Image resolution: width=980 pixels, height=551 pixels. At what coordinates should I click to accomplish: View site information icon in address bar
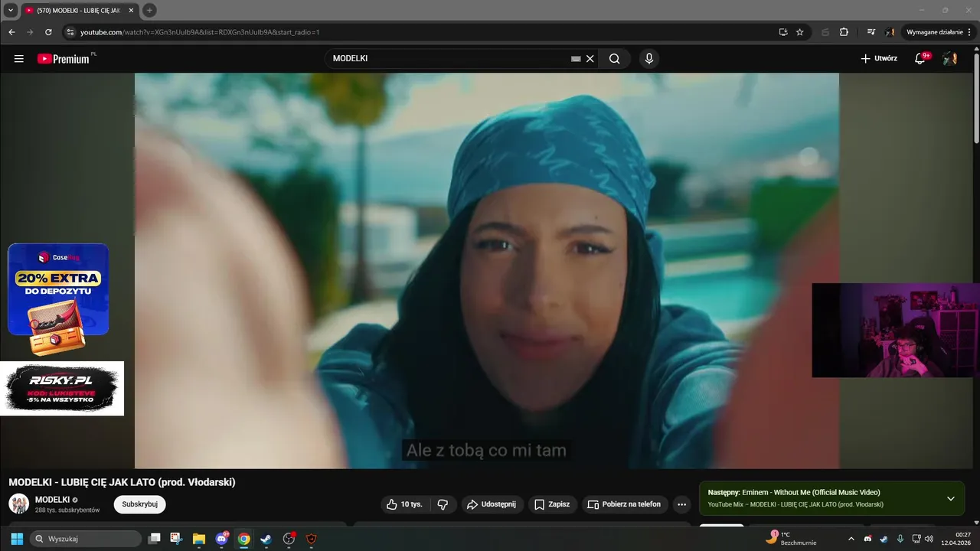[x=70, y=32]
